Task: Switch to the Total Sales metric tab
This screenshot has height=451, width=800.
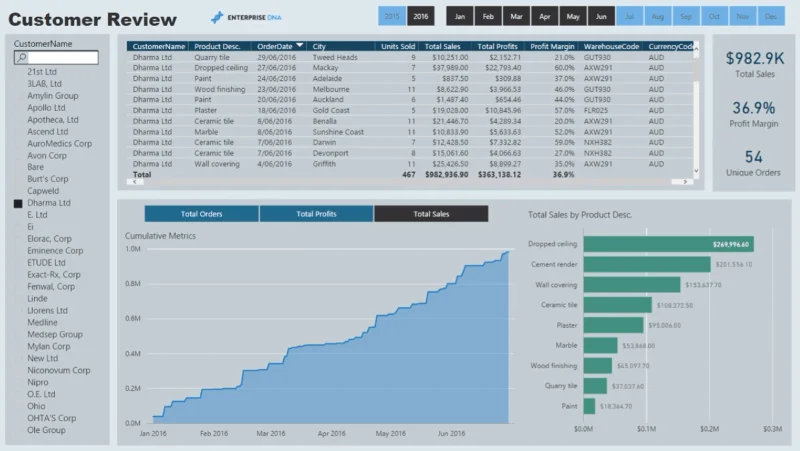Action: [x=431, y=214]
